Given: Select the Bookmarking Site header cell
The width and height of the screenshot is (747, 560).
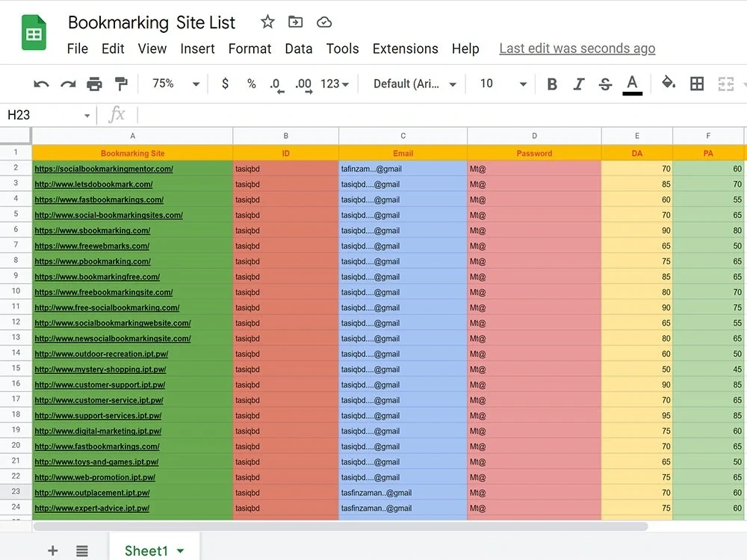Looking at the screenshot, I should 132,153.
